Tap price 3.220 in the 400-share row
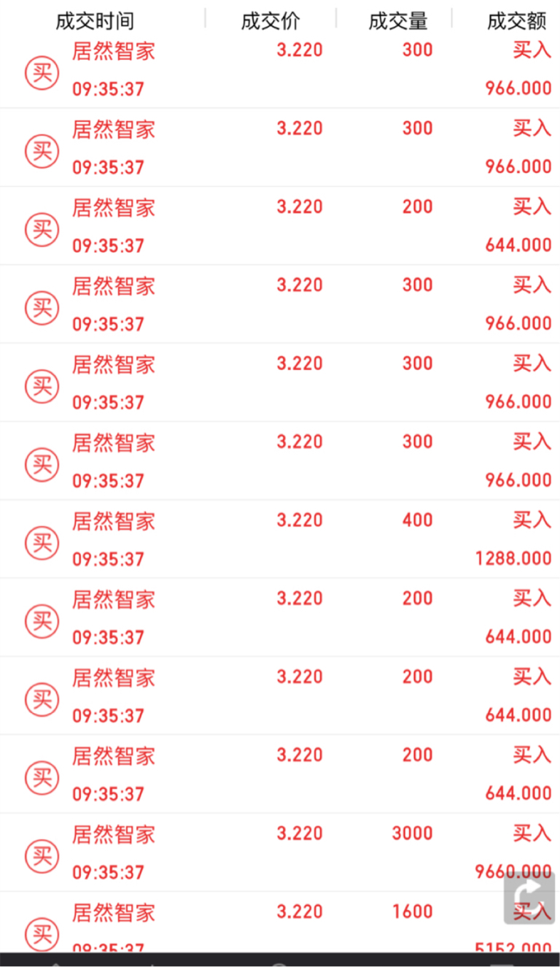560x967 pixels. (x=300, y=520)
